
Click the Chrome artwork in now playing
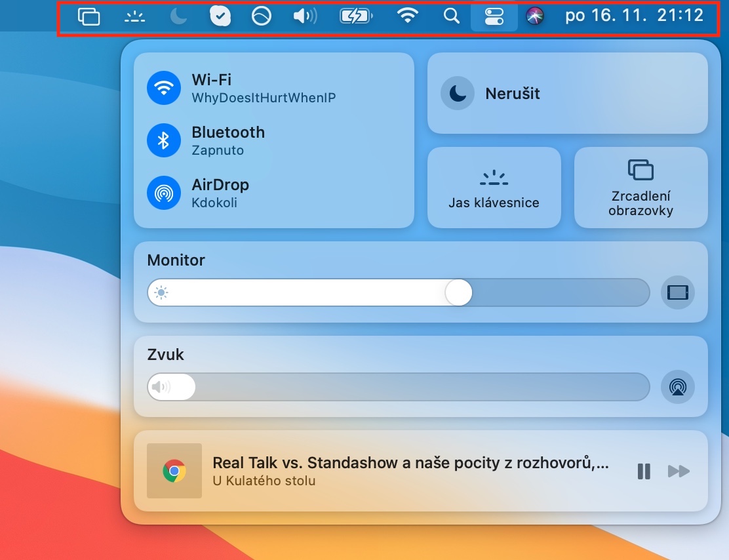pos(174,471)
